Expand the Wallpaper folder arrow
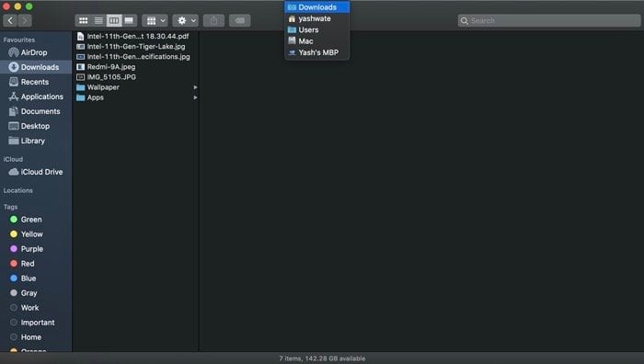The image size is (644, 364). click(195, 87)
